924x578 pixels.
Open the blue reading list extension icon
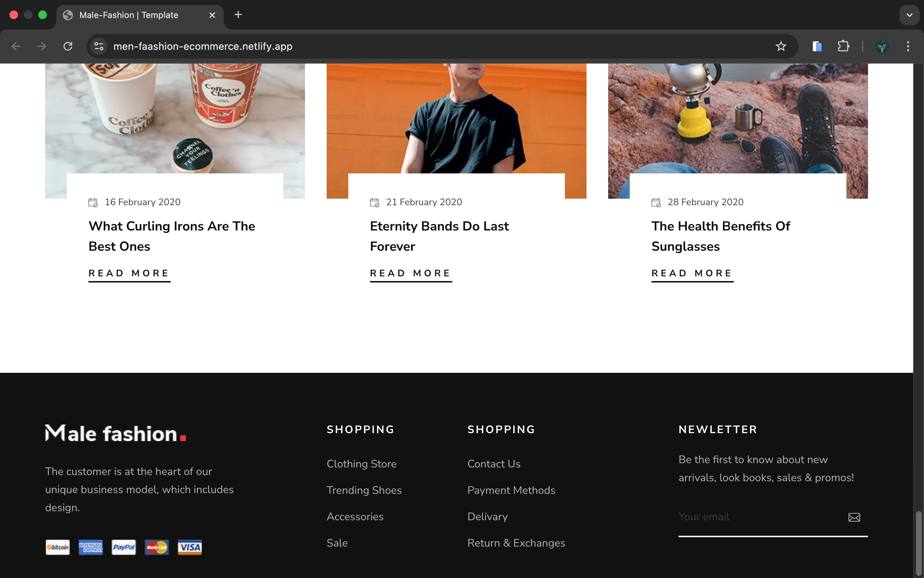[817, 46]
